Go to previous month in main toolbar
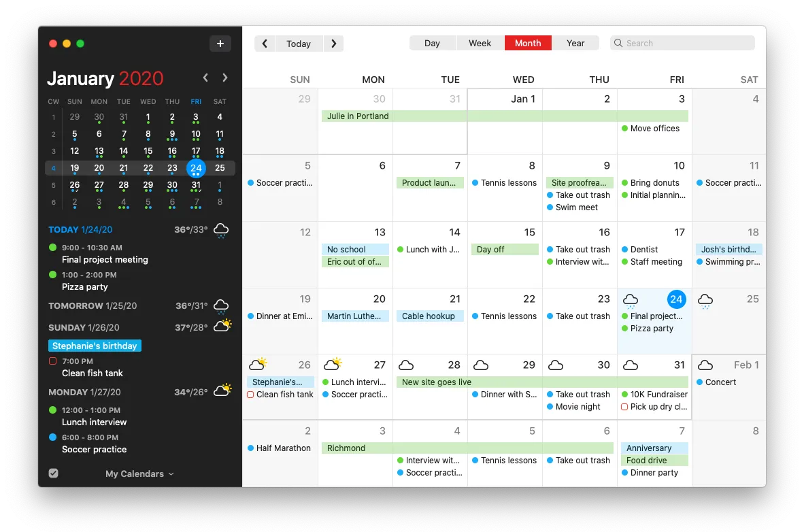 265,44
